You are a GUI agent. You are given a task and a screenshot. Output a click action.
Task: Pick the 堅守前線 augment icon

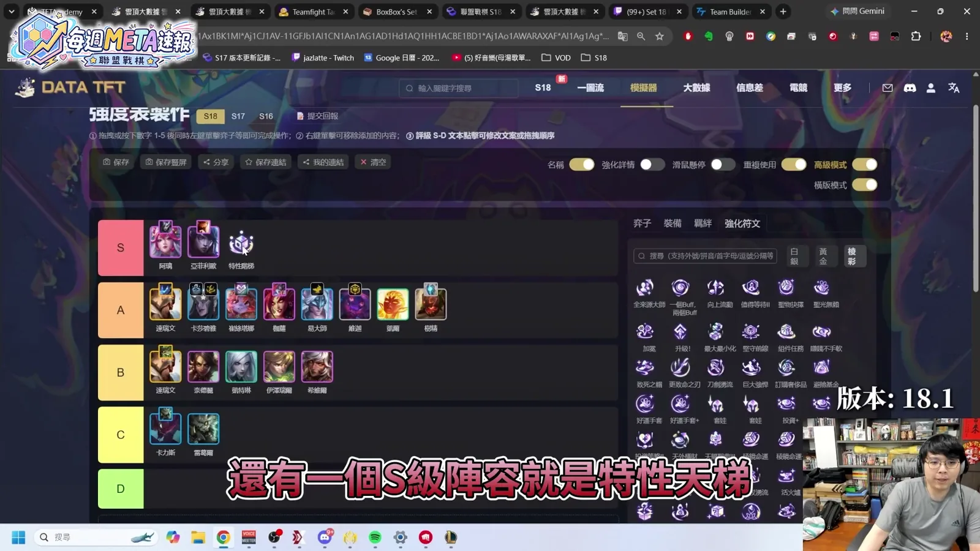pos(751,332)
